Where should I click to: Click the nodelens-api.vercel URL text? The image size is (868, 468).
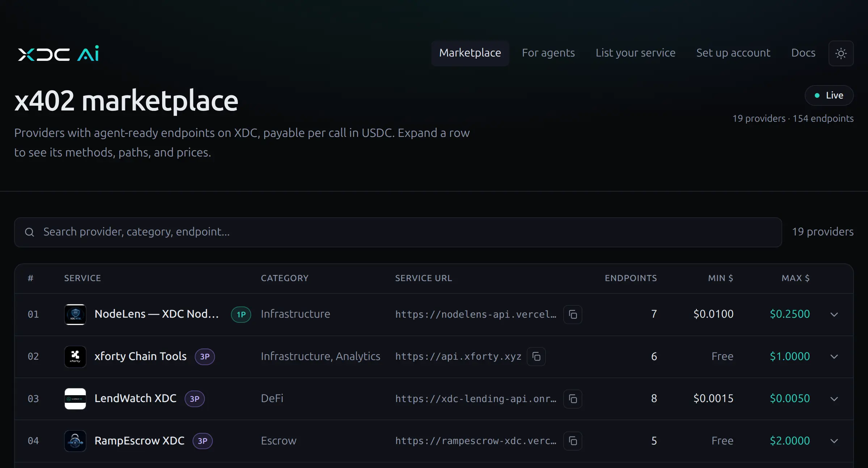(476, 314)
